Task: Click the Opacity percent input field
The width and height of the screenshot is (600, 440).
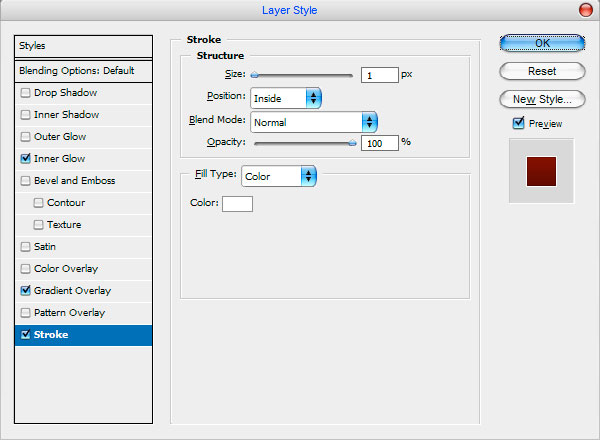Action: (x=380, y=143)
